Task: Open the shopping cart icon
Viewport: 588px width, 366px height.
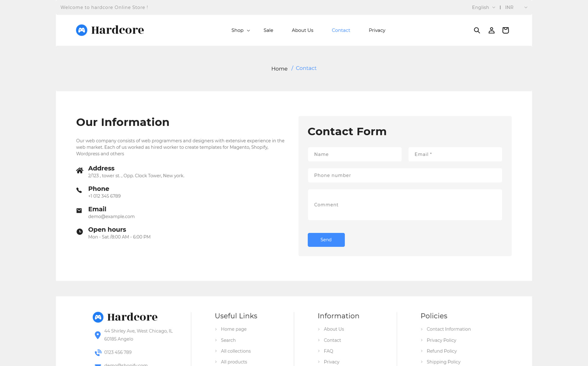Action: (x=505, y=30)
